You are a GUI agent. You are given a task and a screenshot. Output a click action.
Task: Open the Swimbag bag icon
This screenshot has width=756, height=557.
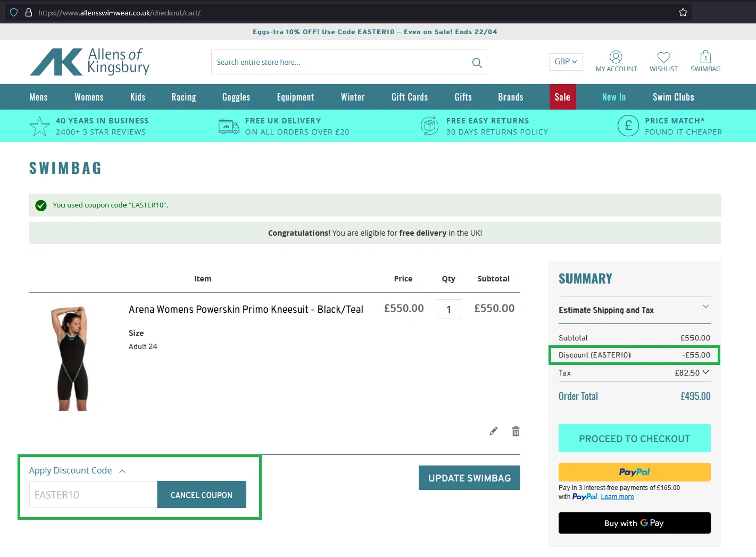705,56
